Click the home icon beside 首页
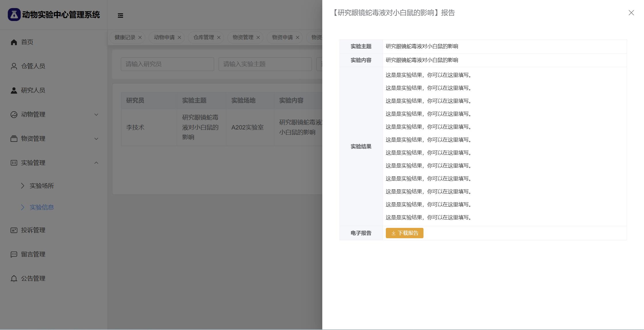Viewport: 644px width, 330px height. point(14,42)
